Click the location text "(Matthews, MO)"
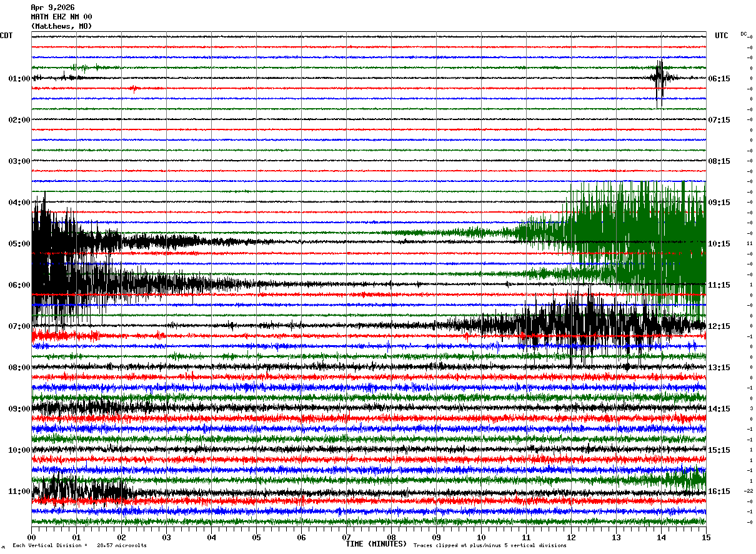This screenshot has height=554, width=756. pyautogui.click(x=61, y=26)
